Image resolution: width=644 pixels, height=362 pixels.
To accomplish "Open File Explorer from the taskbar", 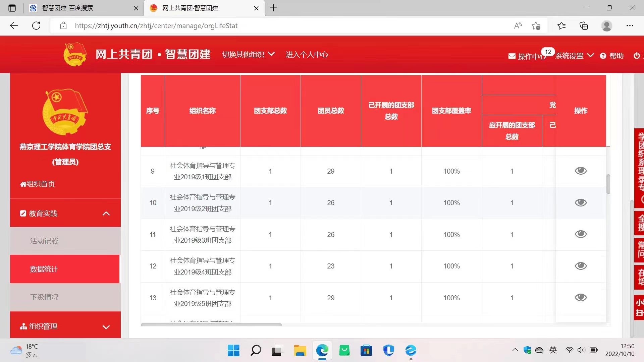I will click(300, 351).
